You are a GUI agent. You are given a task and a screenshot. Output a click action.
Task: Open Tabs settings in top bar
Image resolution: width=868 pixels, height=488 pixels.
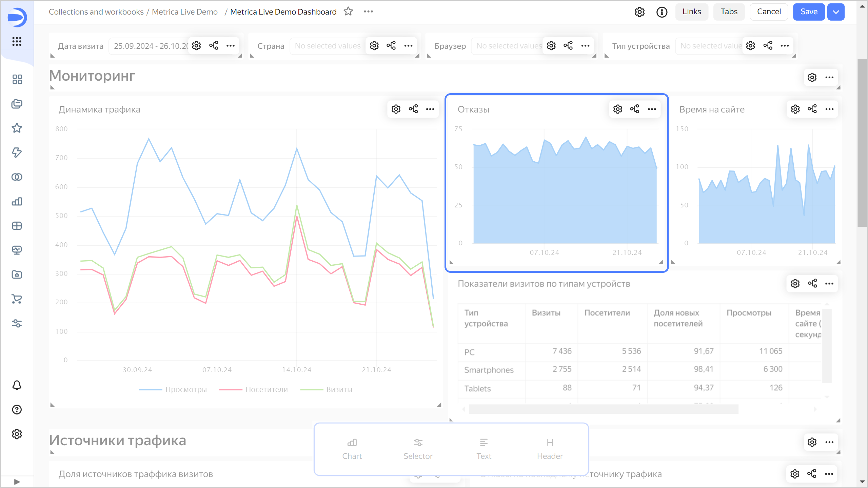pyautogui.click(x=729, y=12)
